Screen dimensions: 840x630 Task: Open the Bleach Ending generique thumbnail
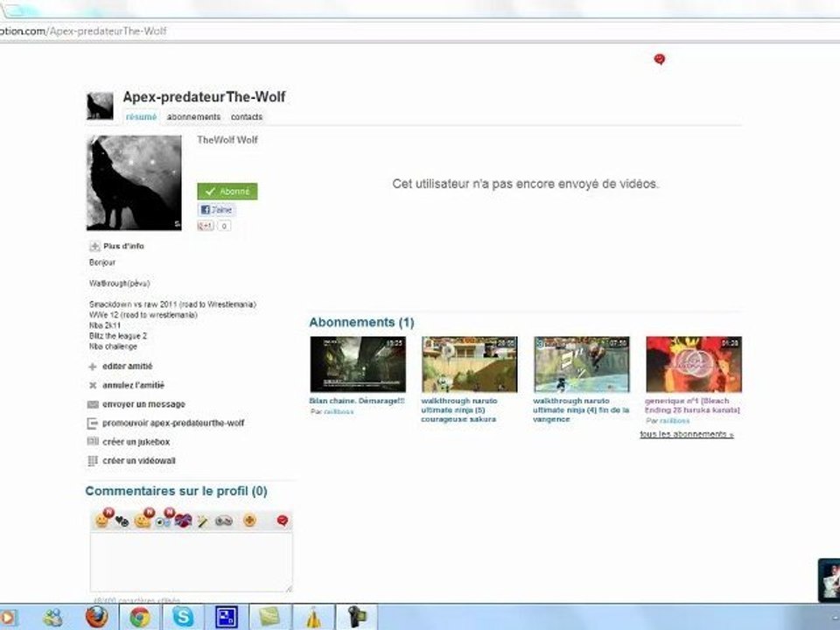(694, 364)
